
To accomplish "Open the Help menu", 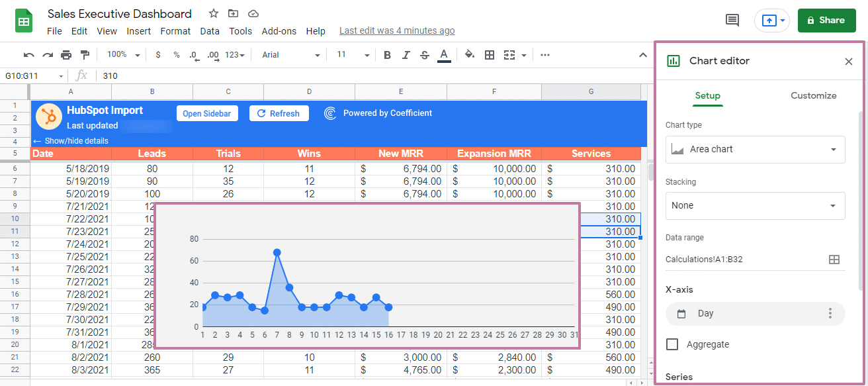I will click(316, 31).
